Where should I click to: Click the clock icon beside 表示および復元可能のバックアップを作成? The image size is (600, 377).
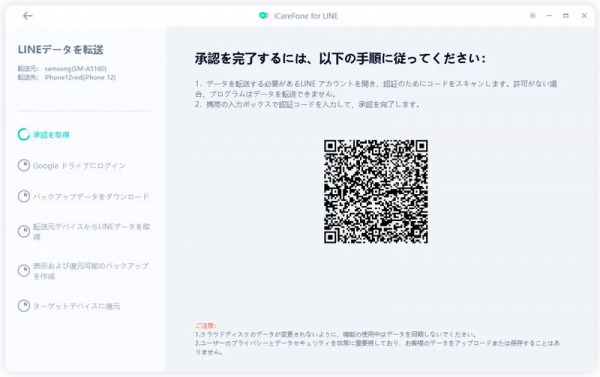(24, 271)
